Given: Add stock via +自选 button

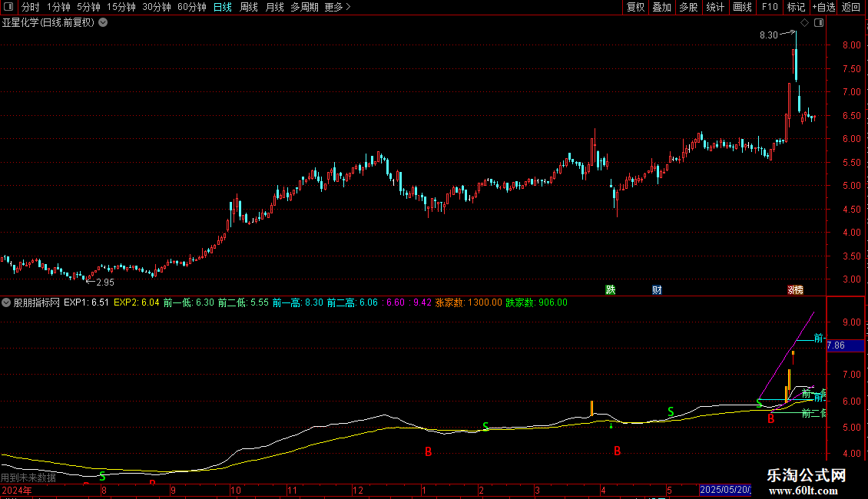Looking at the screenshot, I should (x=823, y=8).
